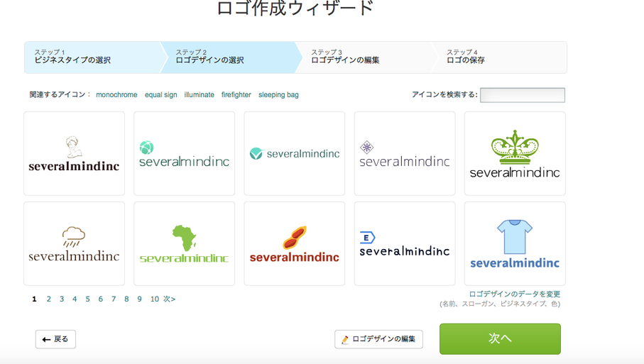Pick the teal checkmark heart logo
The height and width of the screenshot is (364, 644).
tap(295, 153)
